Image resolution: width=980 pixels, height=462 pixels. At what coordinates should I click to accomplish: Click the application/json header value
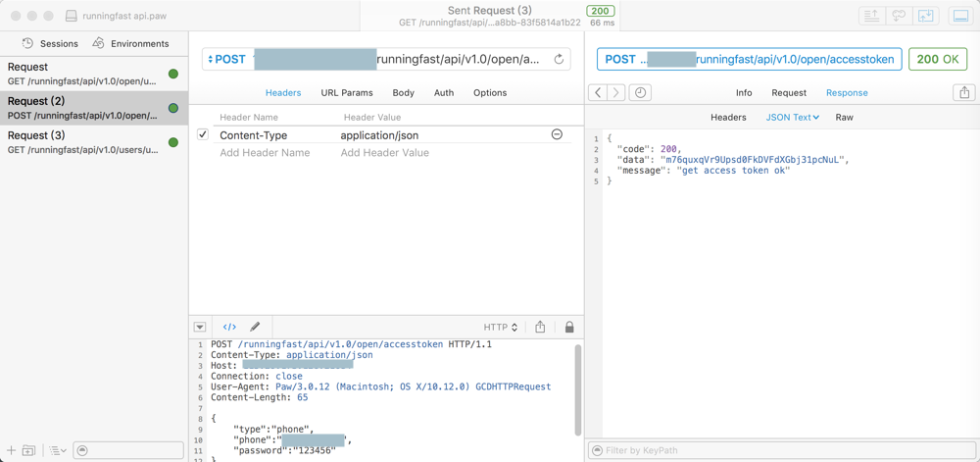(379, 135)
